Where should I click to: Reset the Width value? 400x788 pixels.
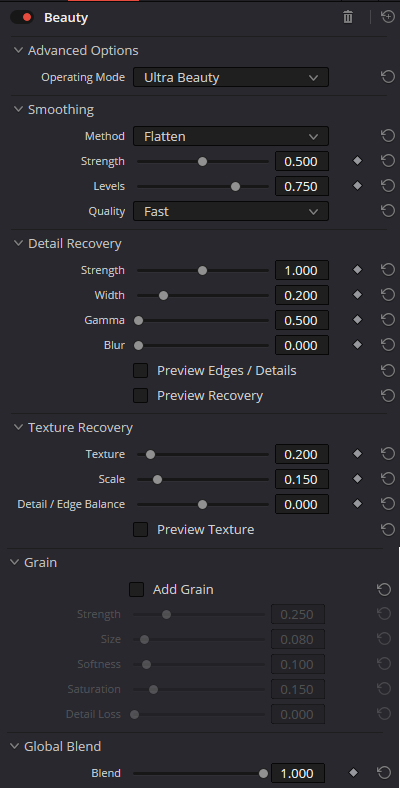[x=387, y=295]
